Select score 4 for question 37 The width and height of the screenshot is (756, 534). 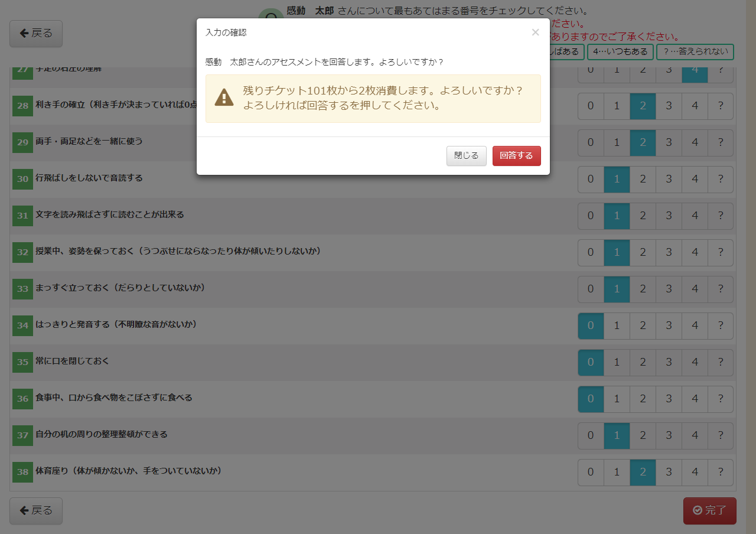click(x=695, y=436)
